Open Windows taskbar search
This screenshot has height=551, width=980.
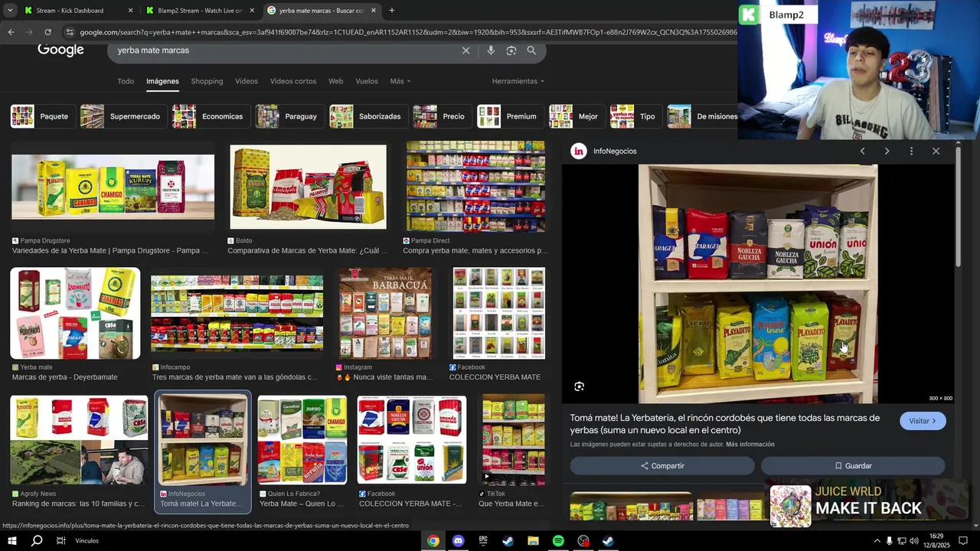(x=37, y=541)
